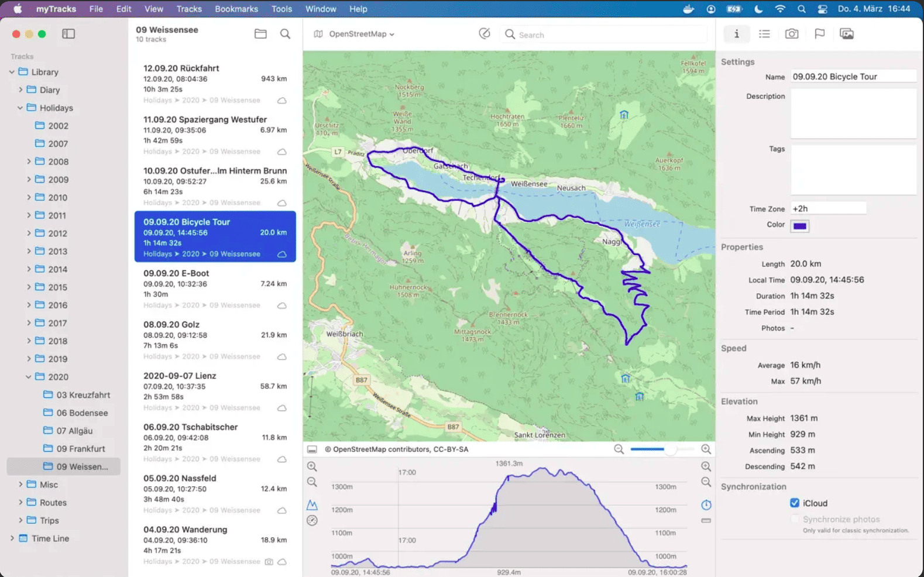Toggle the disabled Synchronize photos checkbox
924x577 pixels.
[x=795, y=519]
